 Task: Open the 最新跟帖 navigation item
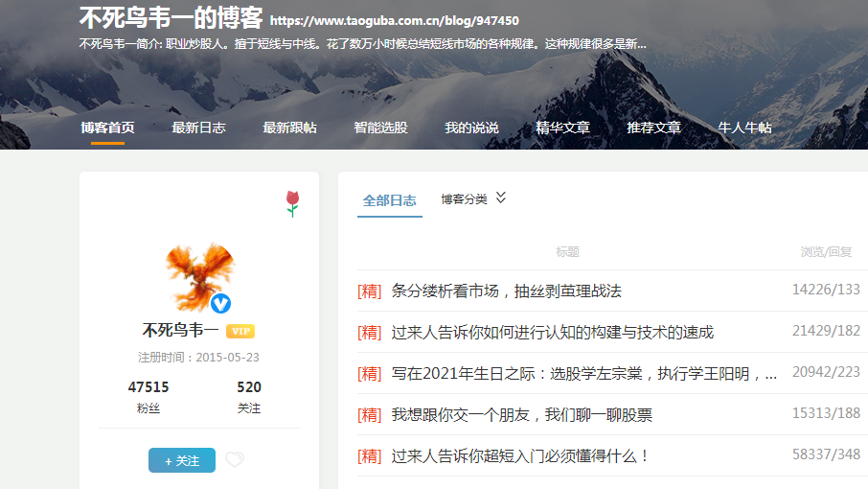pyautogui.click(x=289, y=128)
